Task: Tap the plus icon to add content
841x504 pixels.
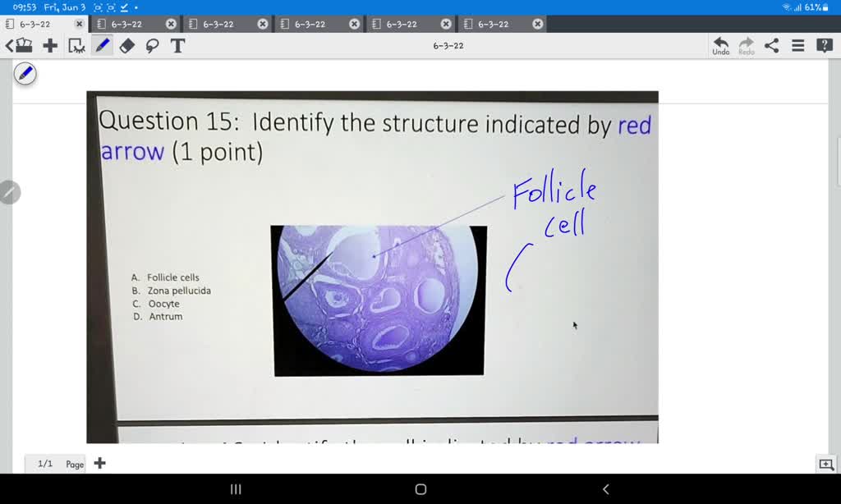Action: click(x=50, y=46)
